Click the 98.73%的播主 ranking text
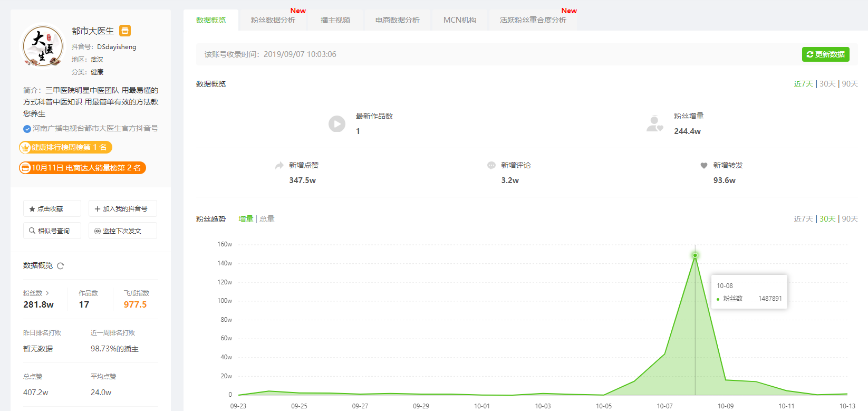The image size is (868, 411). click(x=114, y=349)
